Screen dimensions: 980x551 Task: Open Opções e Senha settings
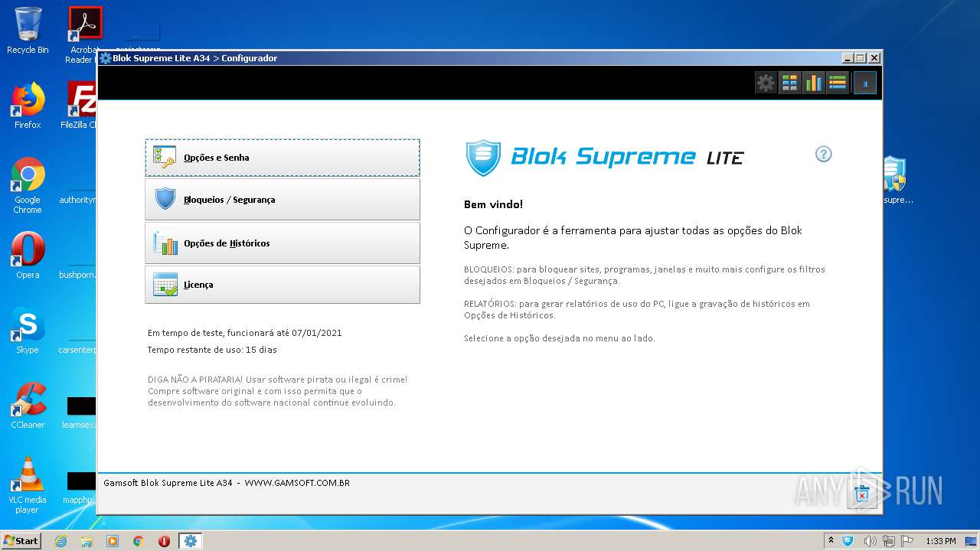283,158
